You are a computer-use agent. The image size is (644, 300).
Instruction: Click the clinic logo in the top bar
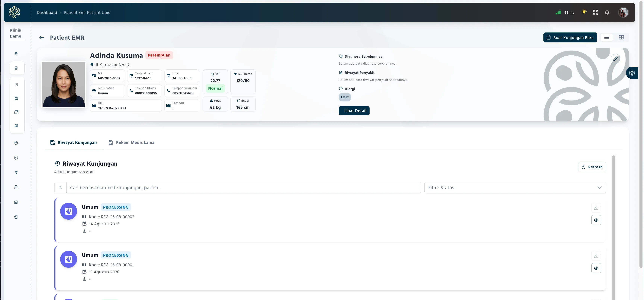14,12
